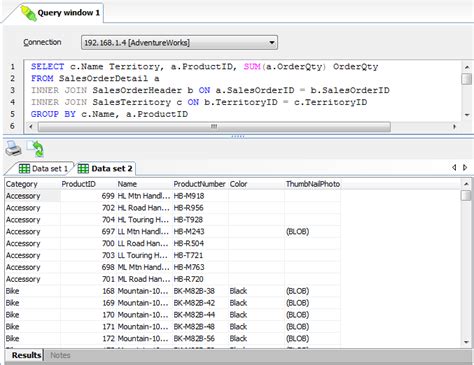
Task: Click the ThumbNailPhoto column header
Action: 313,184
